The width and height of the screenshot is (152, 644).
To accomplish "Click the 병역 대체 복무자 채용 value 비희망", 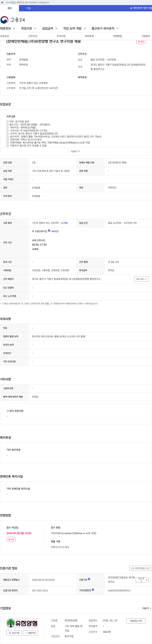I will [x=35, y=397].
